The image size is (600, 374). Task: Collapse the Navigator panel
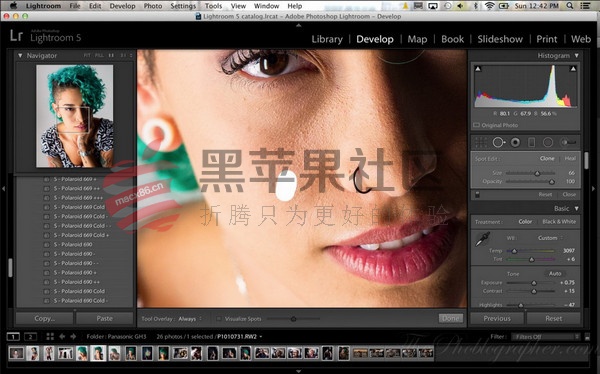point(20,56)
